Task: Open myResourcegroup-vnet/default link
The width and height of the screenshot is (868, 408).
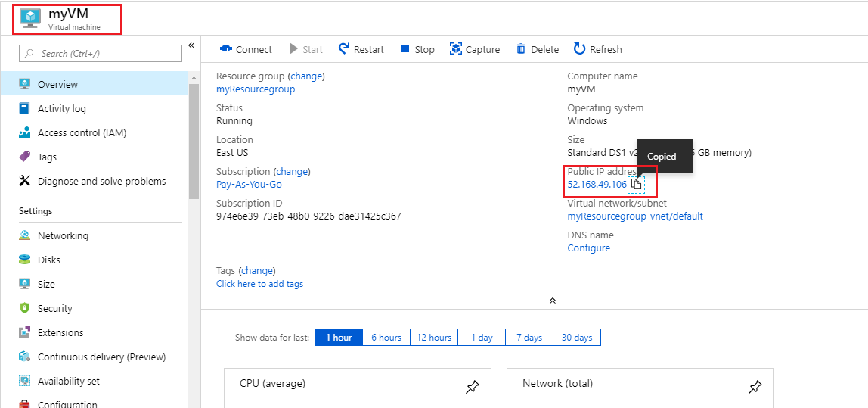Action: coord(635,216)
